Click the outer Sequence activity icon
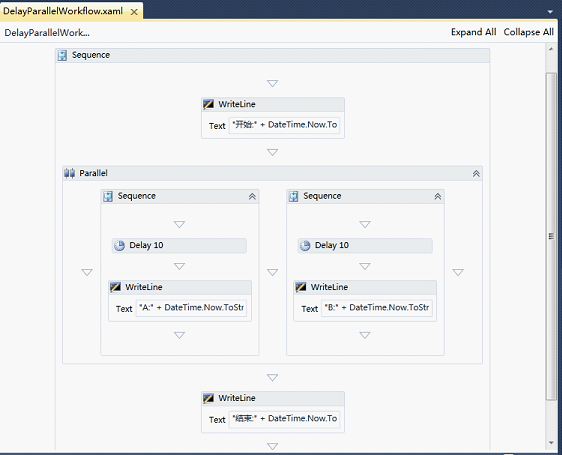 pos(62,55)
